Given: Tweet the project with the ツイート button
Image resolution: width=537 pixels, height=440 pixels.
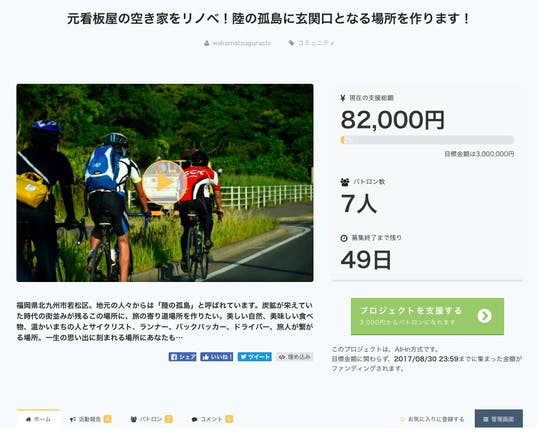Looking at the screenshot, I should (x=255, y=357).
